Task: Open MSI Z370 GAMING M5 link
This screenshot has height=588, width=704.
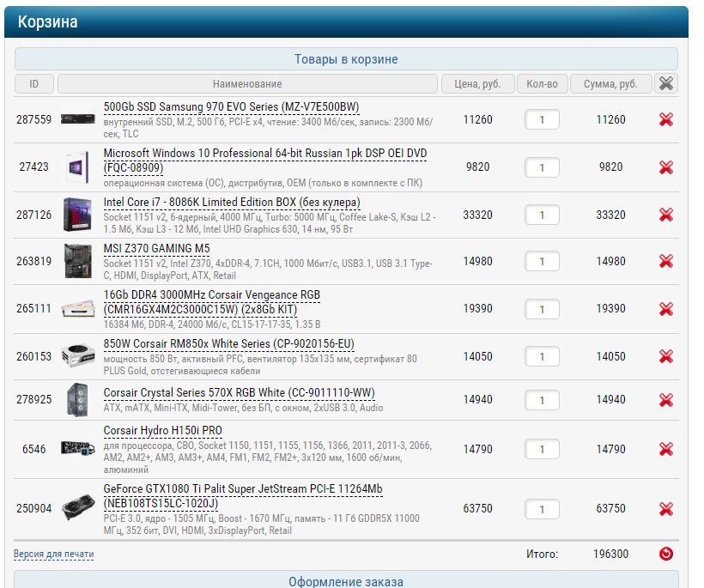Action: (x=157, y=249)
